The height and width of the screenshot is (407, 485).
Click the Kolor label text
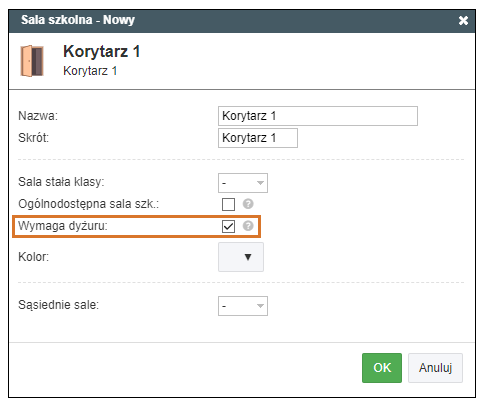pyautogui.click(x=33, y=257)
